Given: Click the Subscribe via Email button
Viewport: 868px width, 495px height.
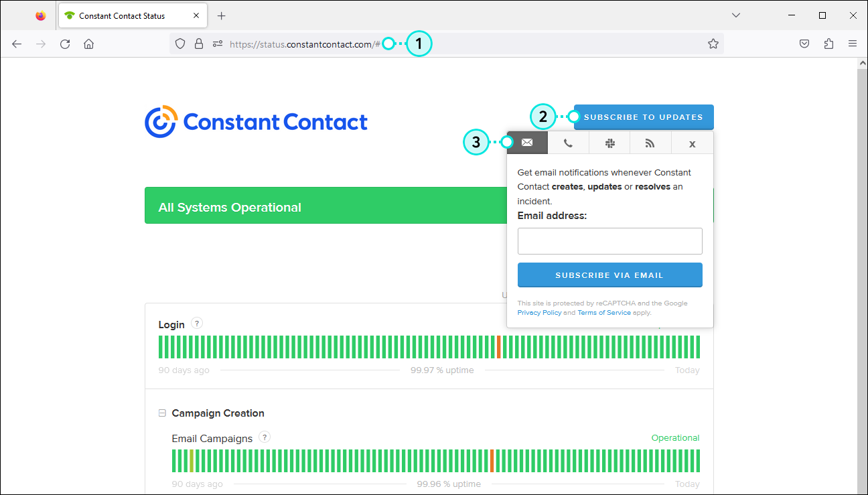Looking at the screenshot, I should click(610, 275).
